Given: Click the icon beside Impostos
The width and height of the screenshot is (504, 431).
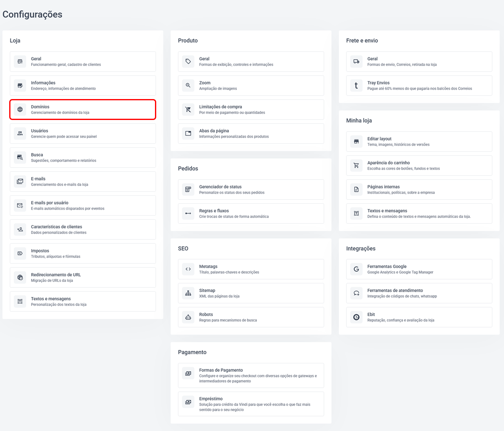Looking at the screenshot, I should click(x=20, y=253).
